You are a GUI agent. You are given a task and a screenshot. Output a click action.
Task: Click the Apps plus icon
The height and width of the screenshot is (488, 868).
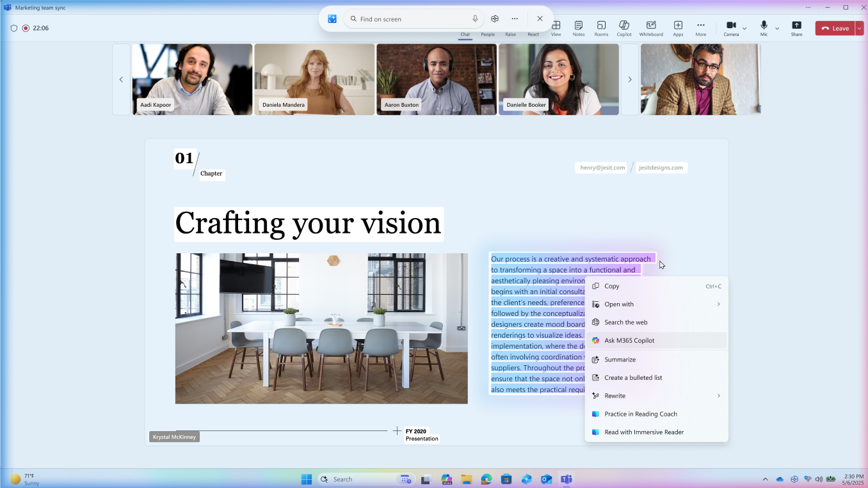click(678, 28)
